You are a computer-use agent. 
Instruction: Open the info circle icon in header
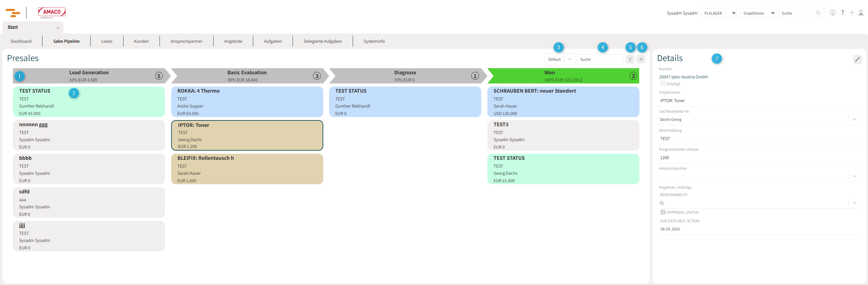[833, 13]
